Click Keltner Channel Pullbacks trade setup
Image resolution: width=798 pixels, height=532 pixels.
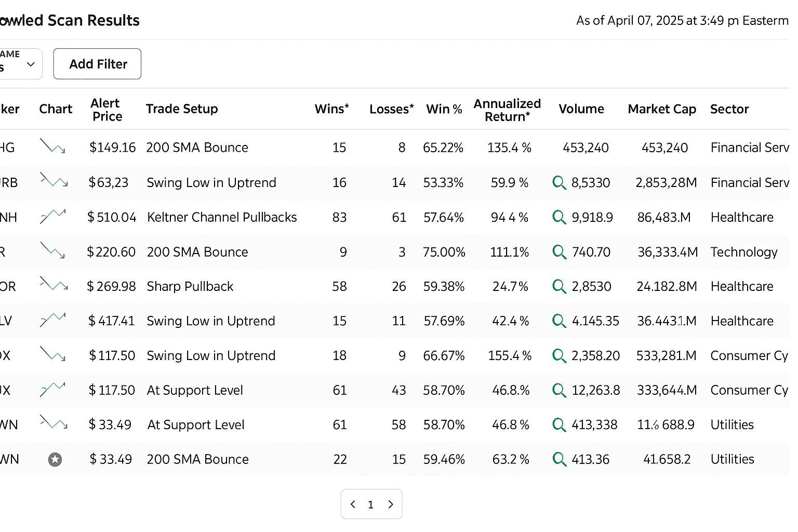pos(222,217)
